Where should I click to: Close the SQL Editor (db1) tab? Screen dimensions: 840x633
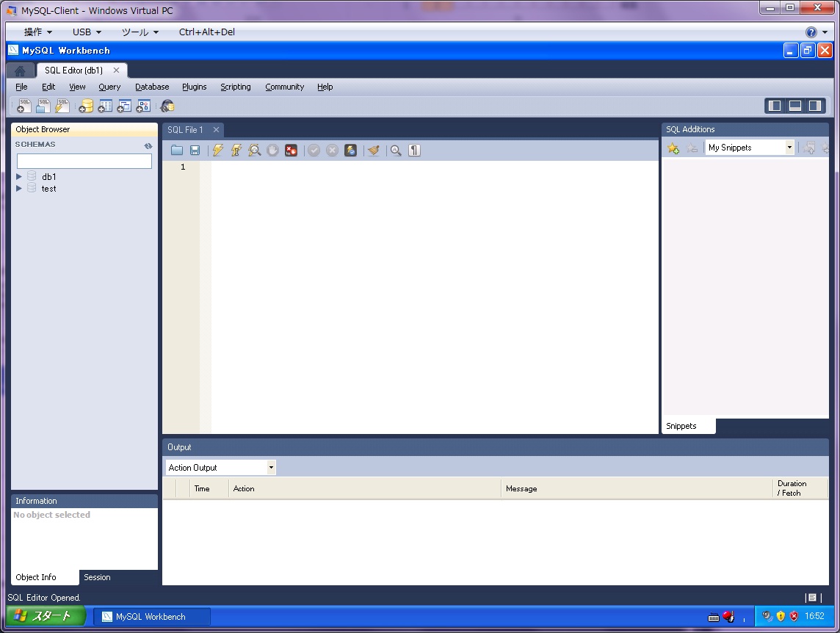116,70
